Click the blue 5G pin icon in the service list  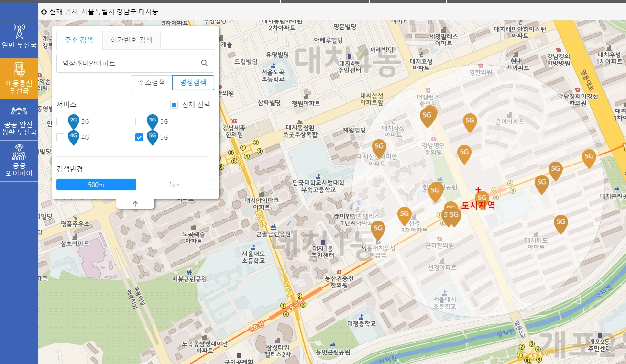153,137
